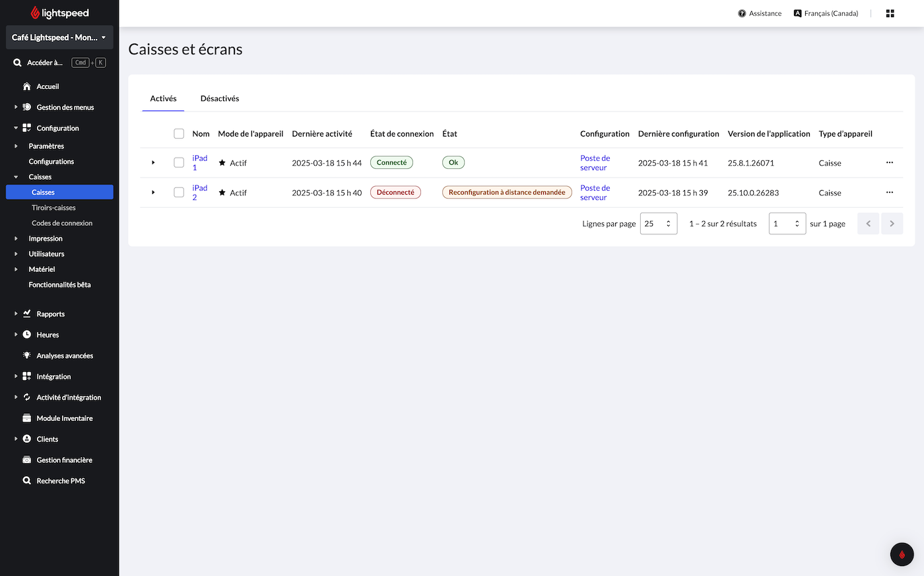Go to the next results page

click(x=892, y=224)
